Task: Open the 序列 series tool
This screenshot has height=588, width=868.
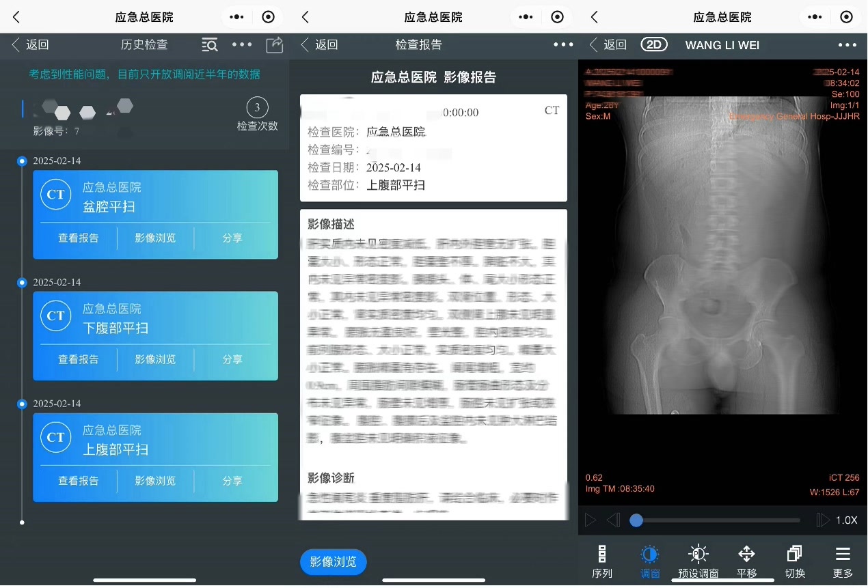Action: click(602, 561)
